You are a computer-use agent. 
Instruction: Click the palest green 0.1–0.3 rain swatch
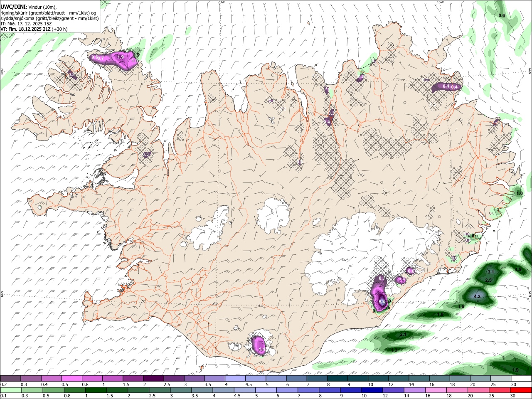pyautogui.click(x=11, y=390)
